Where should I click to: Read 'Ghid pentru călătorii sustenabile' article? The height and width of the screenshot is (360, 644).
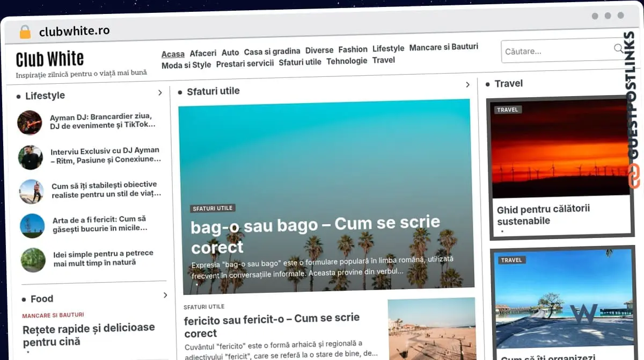tap(543, 215)
